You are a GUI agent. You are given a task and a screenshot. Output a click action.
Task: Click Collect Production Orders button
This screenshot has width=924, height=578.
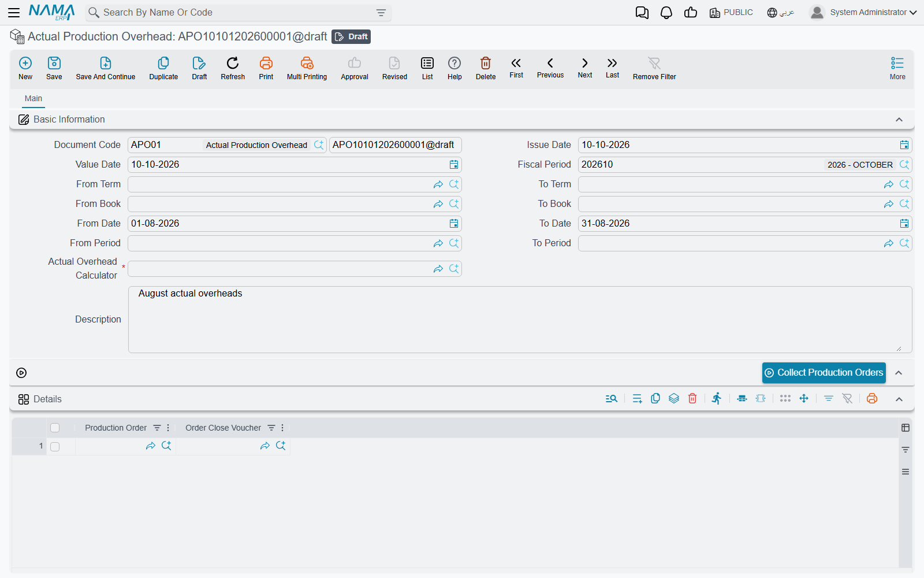click(824, 373)
